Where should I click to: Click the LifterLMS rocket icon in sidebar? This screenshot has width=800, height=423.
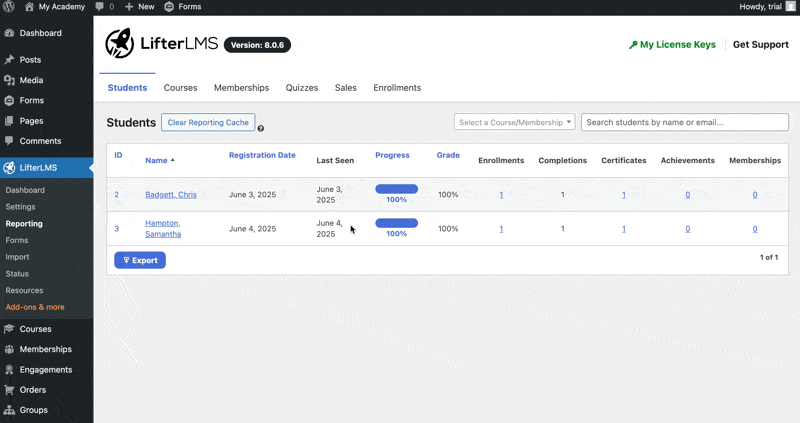pos(9,168)
